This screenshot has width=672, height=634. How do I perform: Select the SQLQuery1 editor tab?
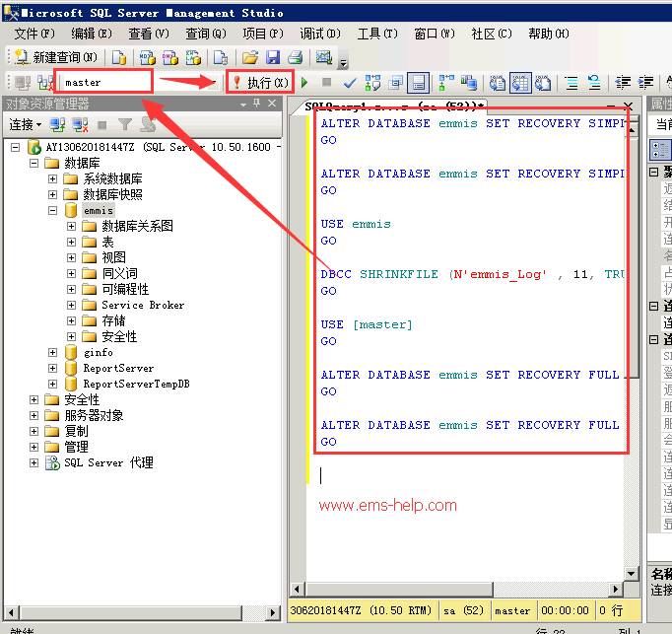coord(394,106)
